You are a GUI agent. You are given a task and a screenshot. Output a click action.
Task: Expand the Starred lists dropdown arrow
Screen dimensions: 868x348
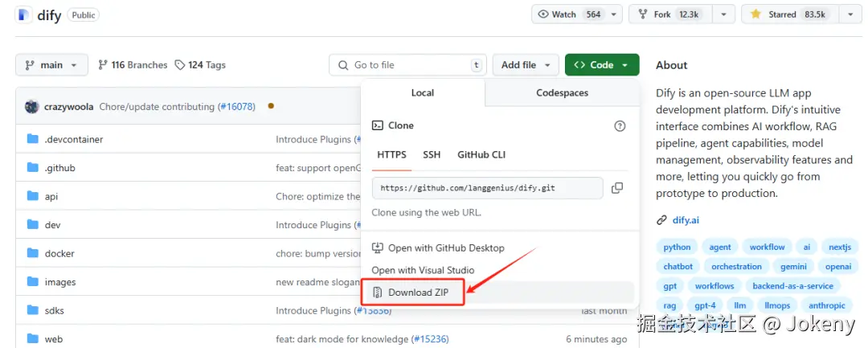point(851,14)
